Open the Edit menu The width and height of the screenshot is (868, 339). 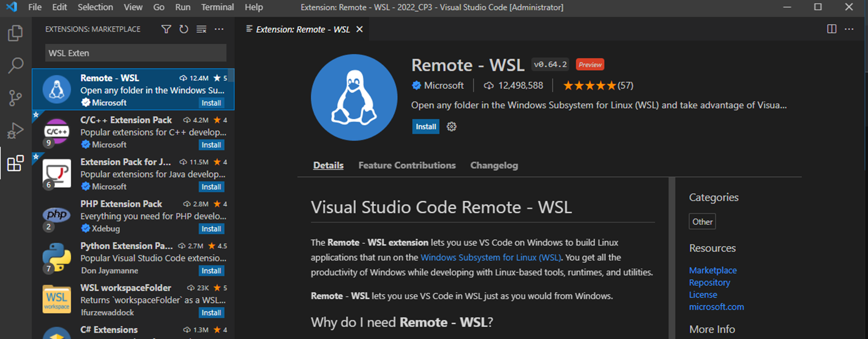coord(59,7)
